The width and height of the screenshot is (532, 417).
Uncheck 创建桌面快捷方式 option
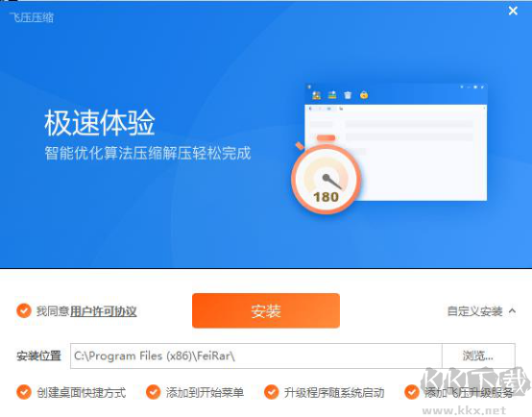[x=24, y=392]
